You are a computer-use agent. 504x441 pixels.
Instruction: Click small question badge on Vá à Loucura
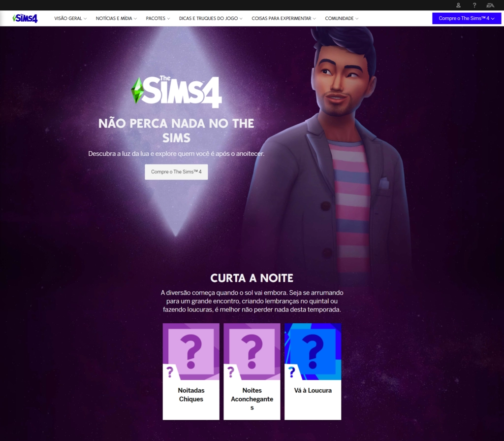pyautogui.click(x=291, y=372)
